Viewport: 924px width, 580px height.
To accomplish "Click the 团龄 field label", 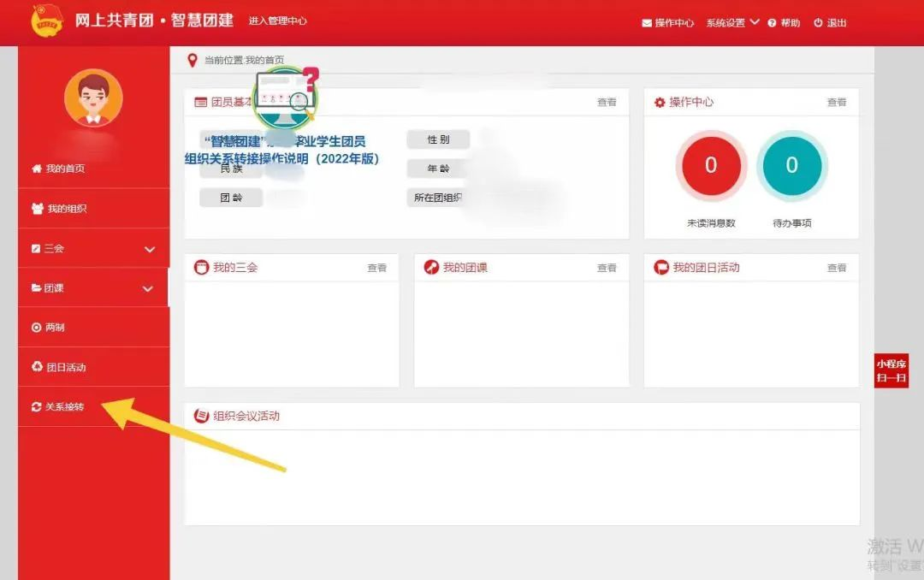I will [231, 198].
